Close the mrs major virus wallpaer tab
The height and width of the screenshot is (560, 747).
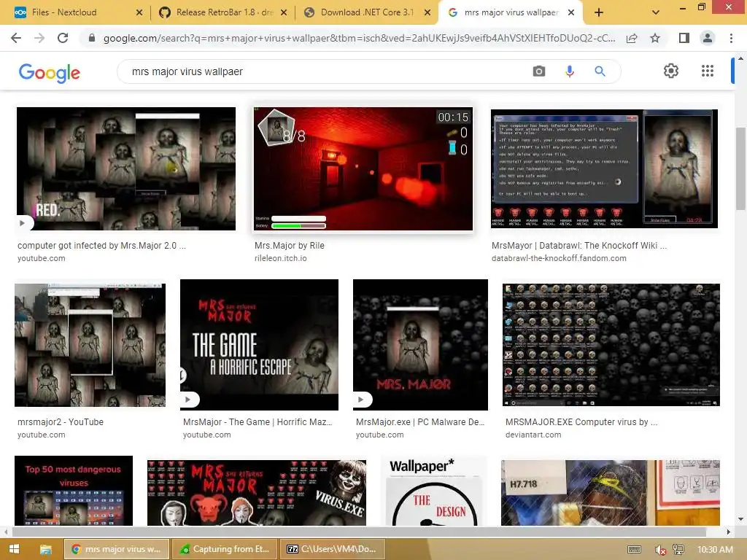coord(571,13)
